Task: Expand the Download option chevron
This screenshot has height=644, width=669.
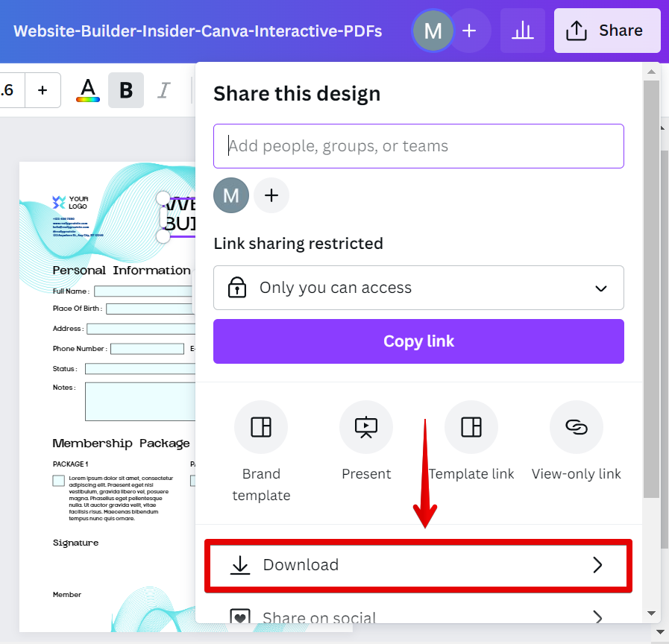Action: [597, 565]
